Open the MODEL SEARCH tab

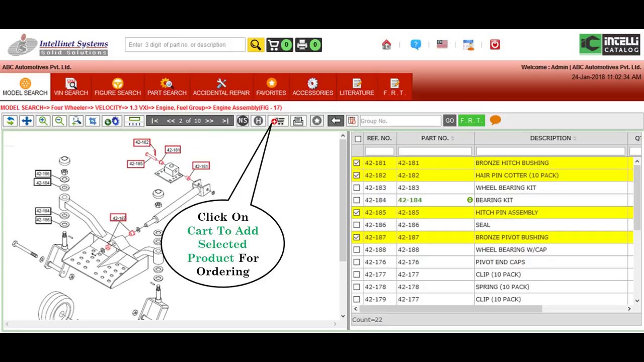tap(25, 87)
